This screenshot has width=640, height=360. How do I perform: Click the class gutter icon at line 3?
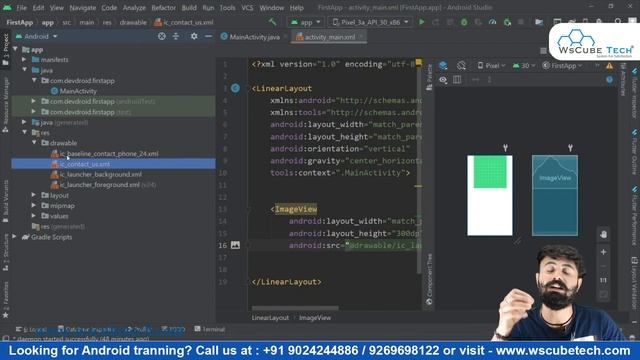pos(236,88)
